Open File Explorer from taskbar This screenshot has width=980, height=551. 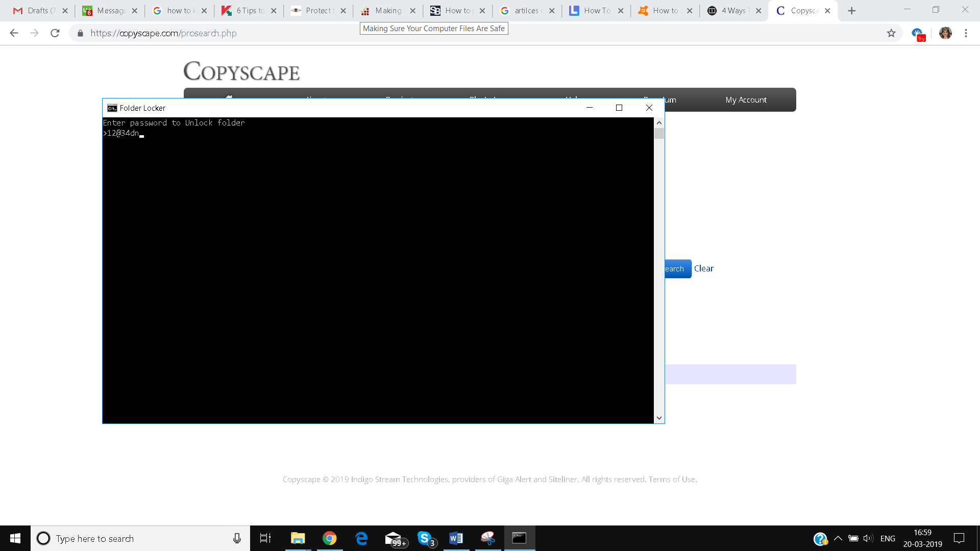[x=298, y=538]
